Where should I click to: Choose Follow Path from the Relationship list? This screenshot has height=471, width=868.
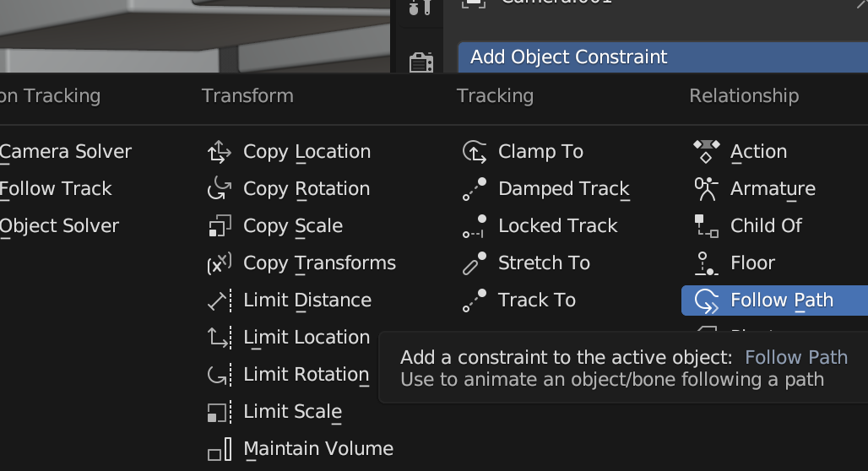781,300
